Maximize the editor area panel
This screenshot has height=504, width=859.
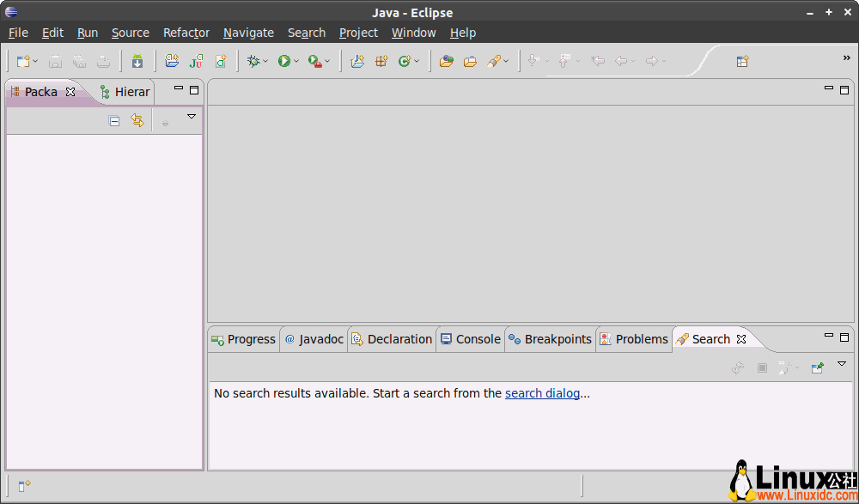pyautogui.click(x=844, y=89)
